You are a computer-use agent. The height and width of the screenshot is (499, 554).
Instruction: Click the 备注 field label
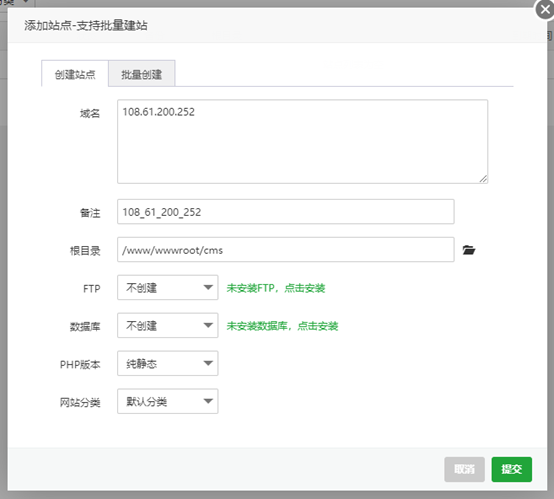[90, 213]
